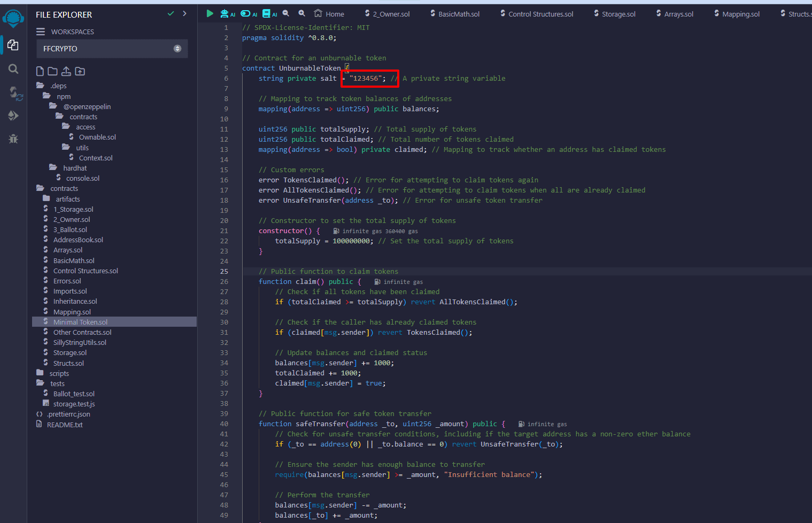
Task: Open Other Contracts.sol file
Action: (78, 332)
